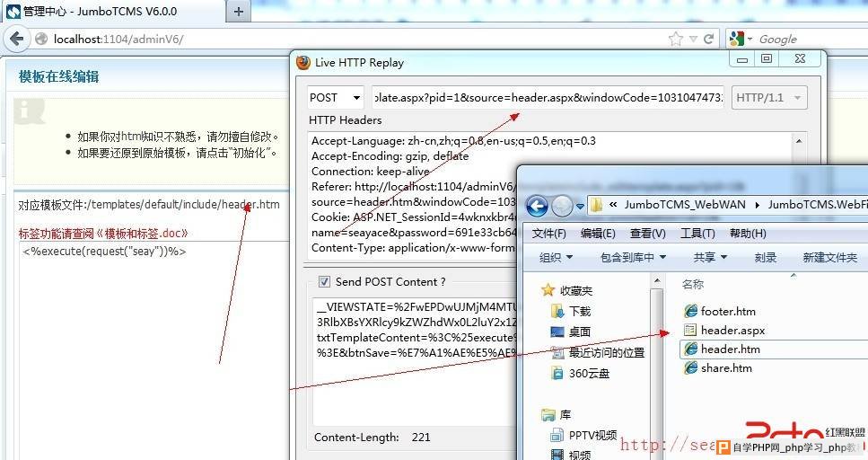Screen dimensions: 868x460
Task: Open the 共享 dropdown in Explorer
Action: point(710,257)
